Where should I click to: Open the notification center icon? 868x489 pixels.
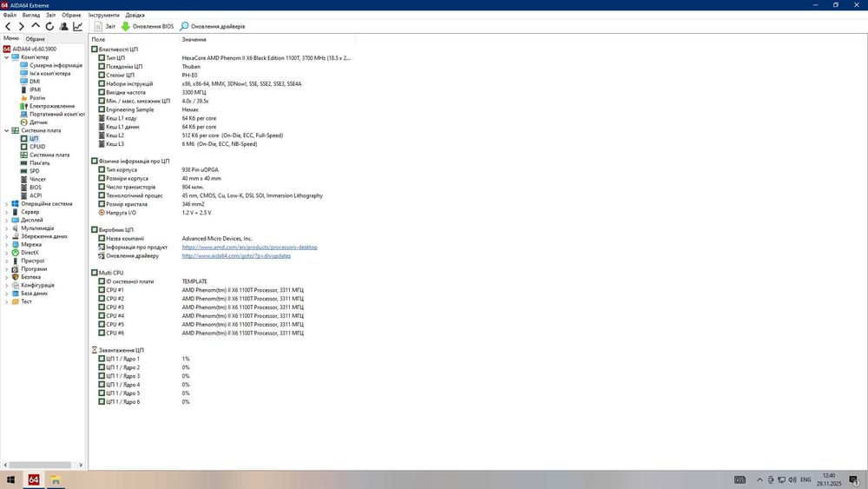point(854,479)
